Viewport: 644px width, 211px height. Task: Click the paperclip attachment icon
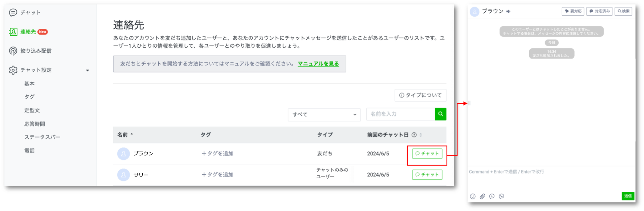pyautogui.click(x=482, y=196)
